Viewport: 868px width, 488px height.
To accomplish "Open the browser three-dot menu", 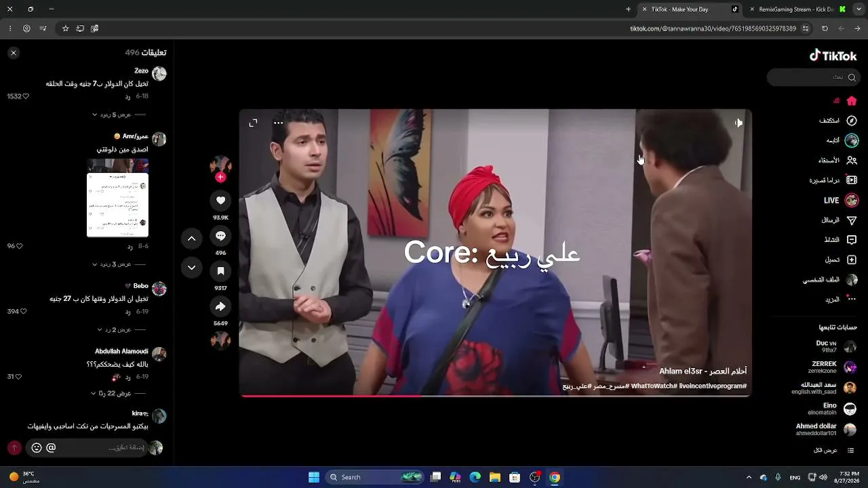I will [9, 28].
